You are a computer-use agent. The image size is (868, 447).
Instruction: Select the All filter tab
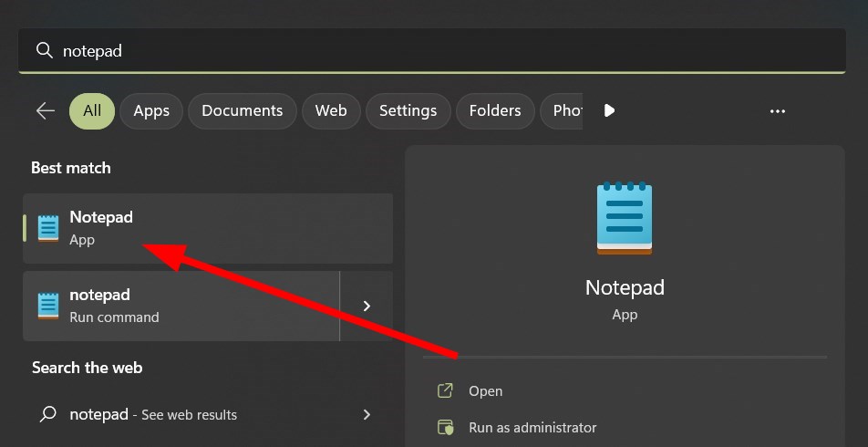pyautogui.click(x=92, y=110)
